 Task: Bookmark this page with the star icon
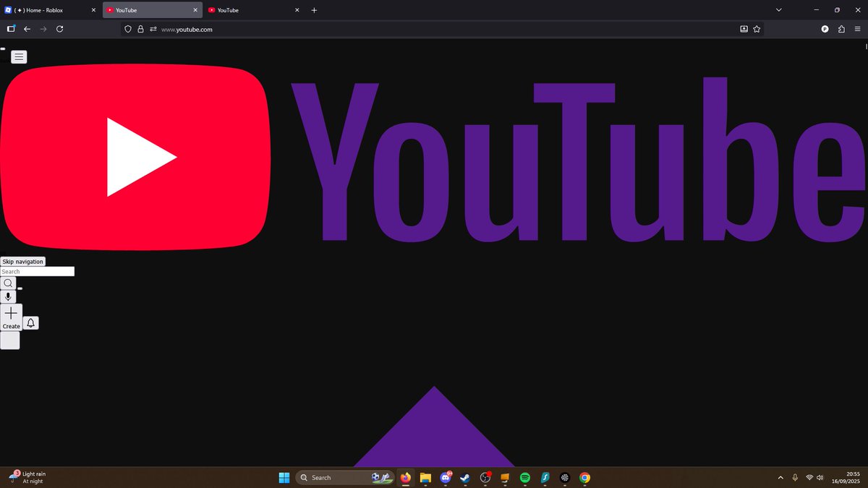point(757,29)
